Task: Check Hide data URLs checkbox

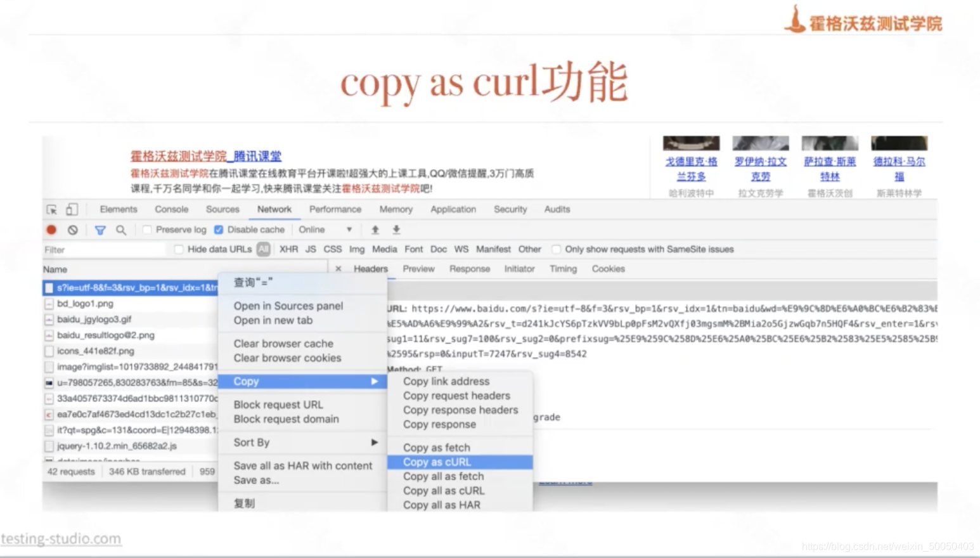Action: click(179, 249)
